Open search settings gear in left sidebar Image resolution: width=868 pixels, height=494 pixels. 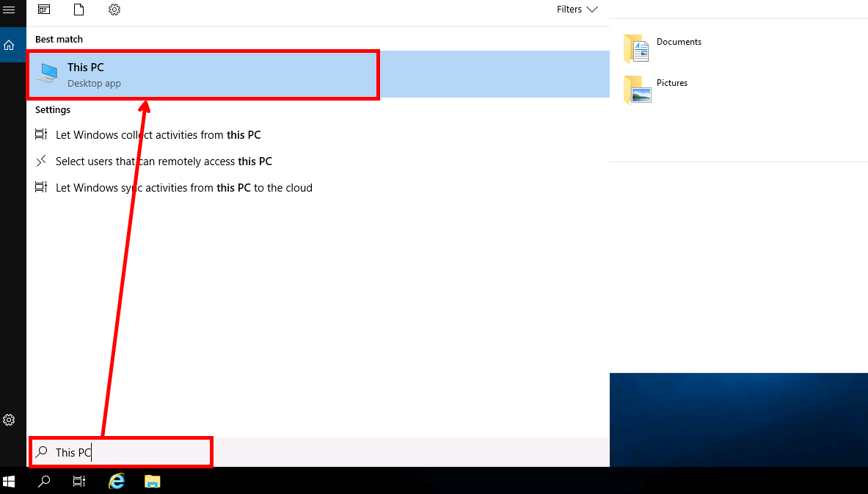point(9,420)
